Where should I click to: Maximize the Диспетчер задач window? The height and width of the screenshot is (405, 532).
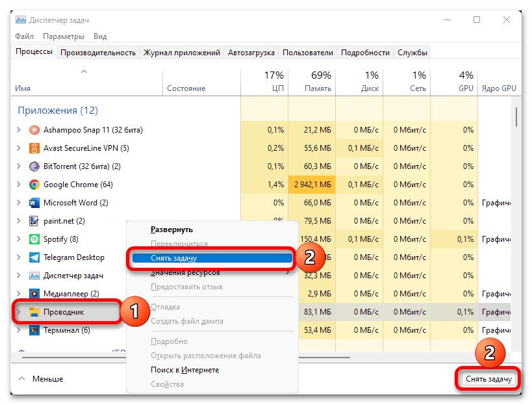point(477,20)
